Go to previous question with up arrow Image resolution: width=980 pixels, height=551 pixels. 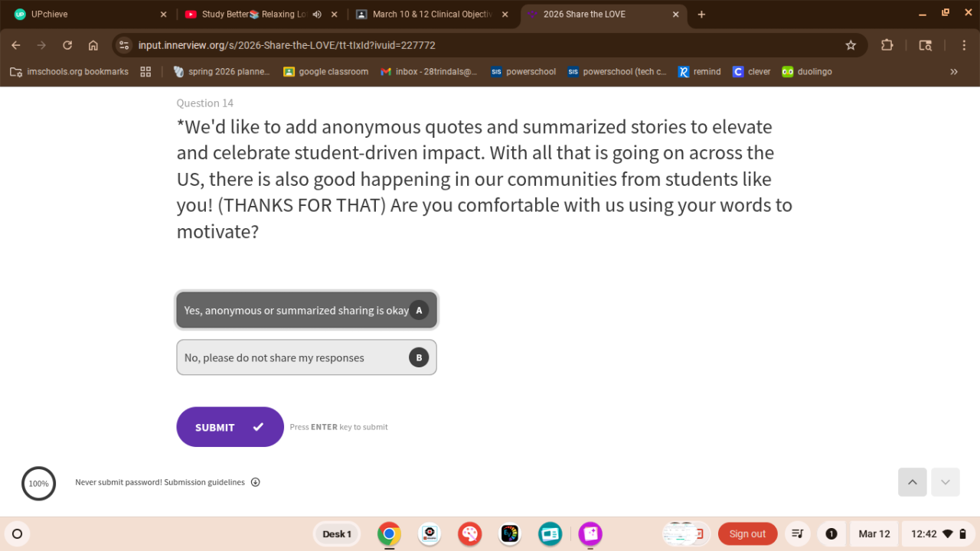point(912,482)
